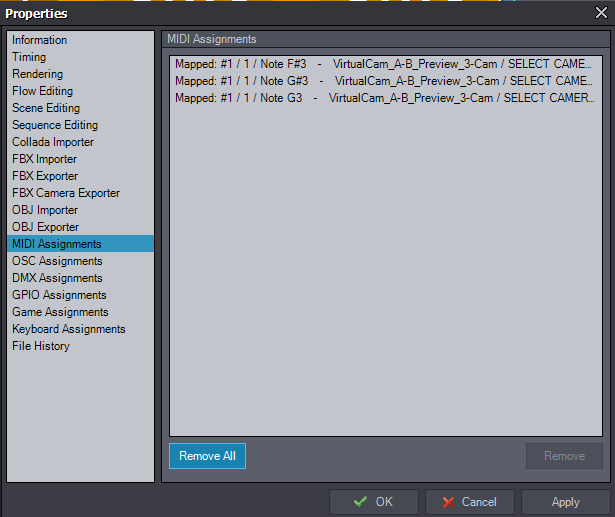Open Sequence Editing settings

point(55,125)
